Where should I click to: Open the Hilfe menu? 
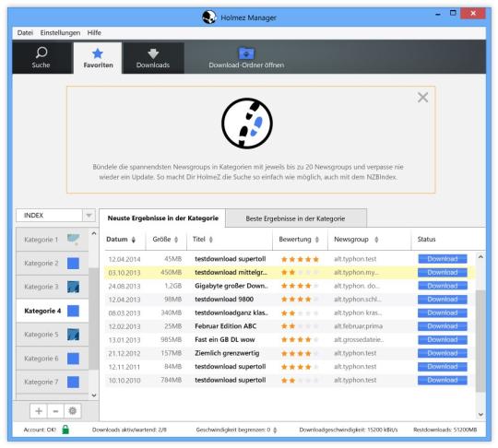click(94, 32)
